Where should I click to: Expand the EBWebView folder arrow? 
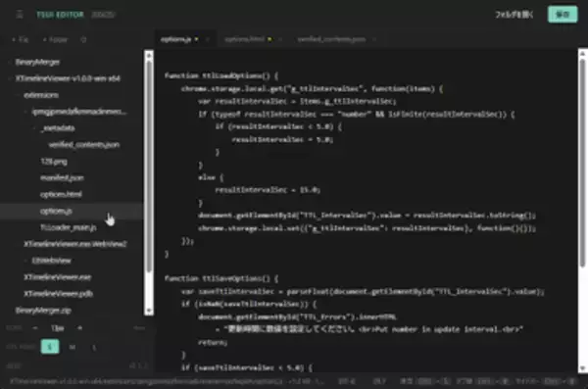pyautogui.click(x=26, y=261)
